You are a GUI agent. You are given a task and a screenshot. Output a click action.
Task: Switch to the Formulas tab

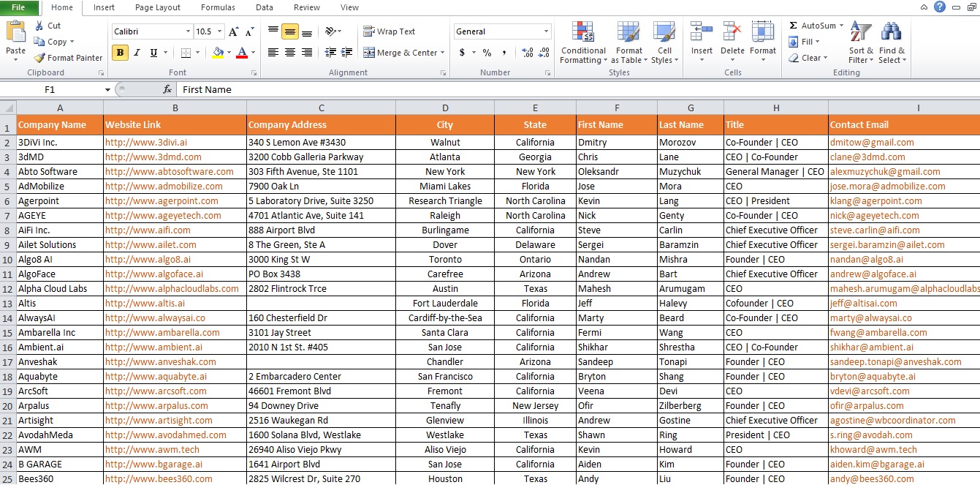[219, 7]
